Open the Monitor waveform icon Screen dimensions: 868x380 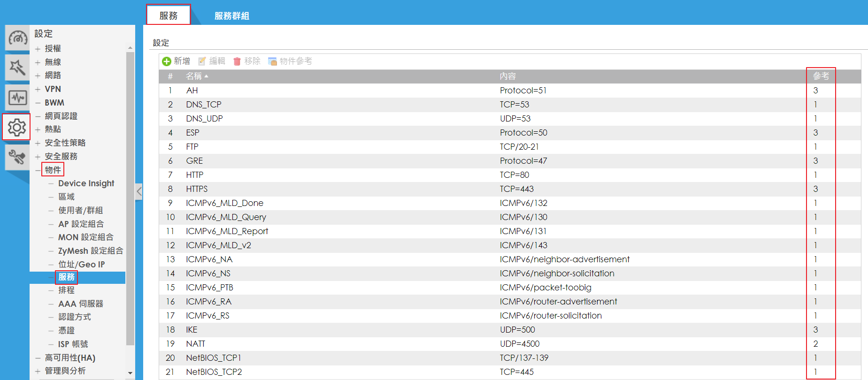[17, 98]
